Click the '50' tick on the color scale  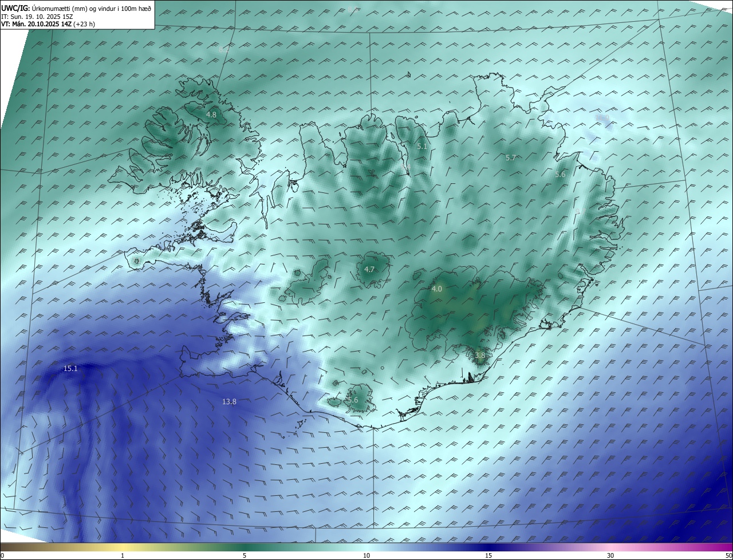[x=728, y=555]
